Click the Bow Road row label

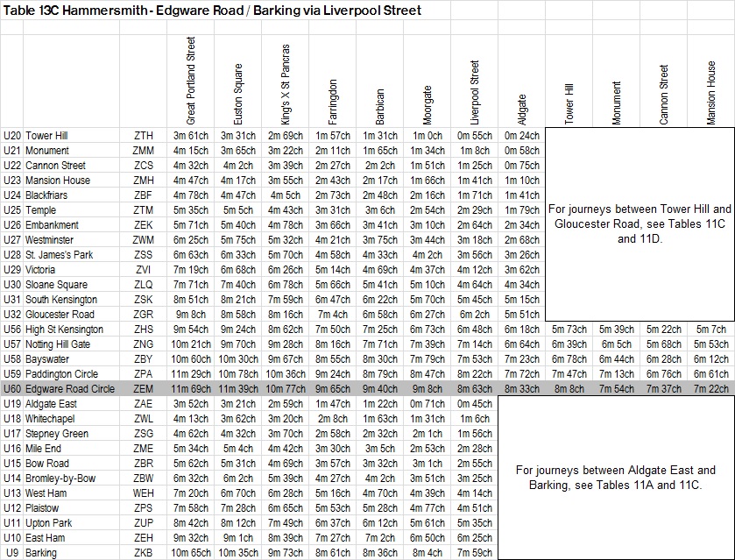tap(47, 464)
